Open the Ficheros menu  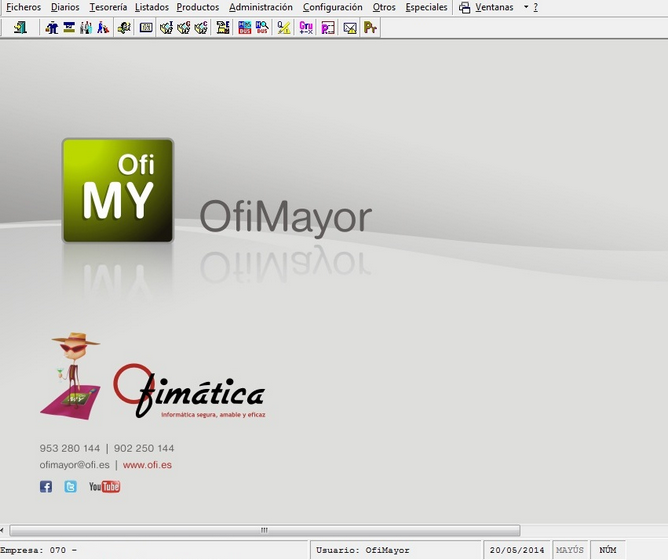[x=23, y=7]
